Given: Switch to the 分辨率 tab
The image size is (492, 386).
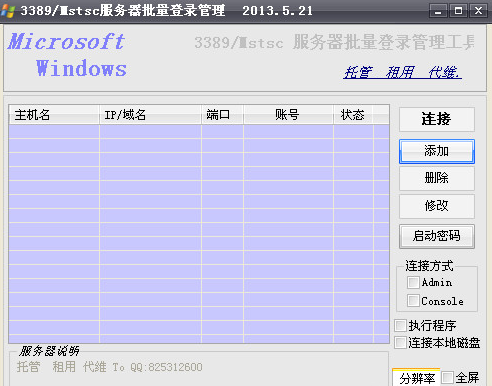Looking at the screenshot, I should tap(417, 378).
